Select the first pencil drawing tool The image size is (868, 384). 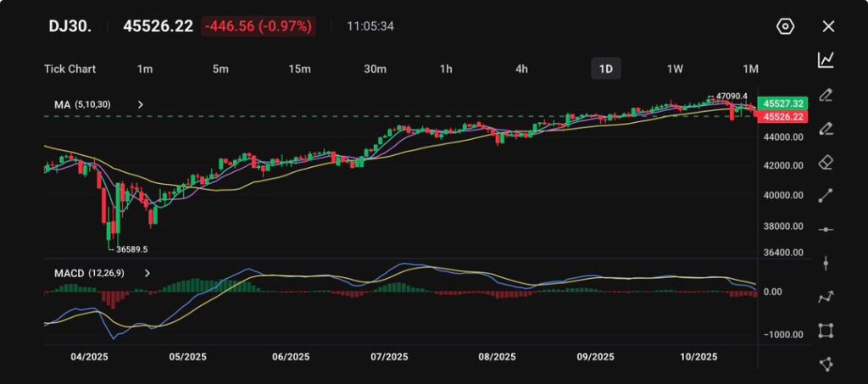[x=826, y=94]
